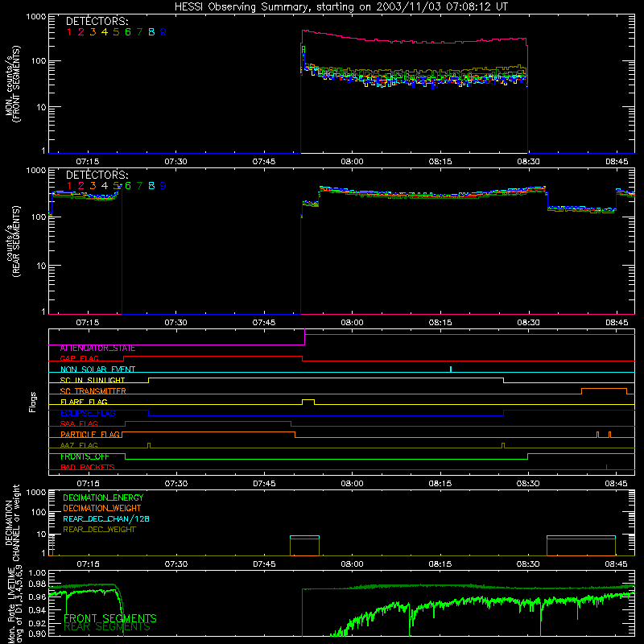Click the FLARE_FLAG label
The height and width of the screenshot is (644, 644).
point(84,402)
